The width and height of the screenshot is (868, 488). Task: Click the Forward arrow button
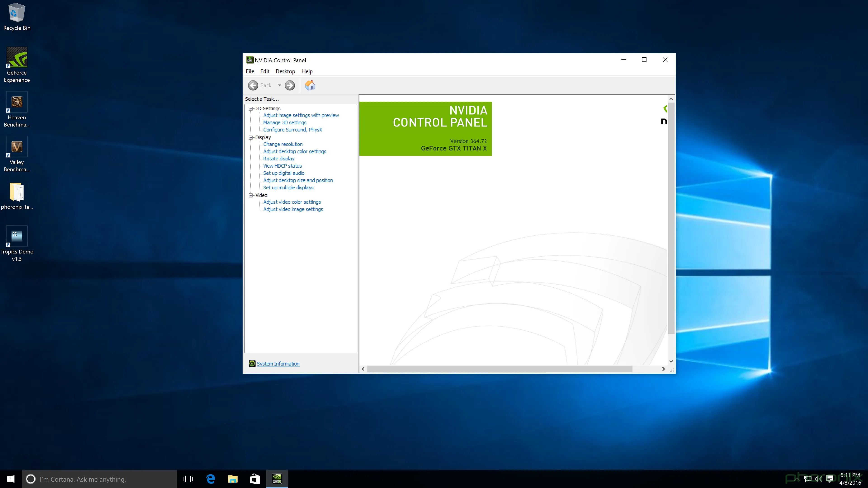click(290, 85)
